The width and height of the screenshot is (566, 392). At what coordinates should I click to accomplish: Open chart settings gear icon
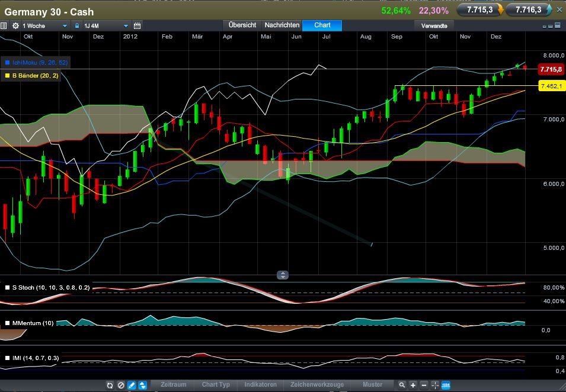(x=15, y=26)
